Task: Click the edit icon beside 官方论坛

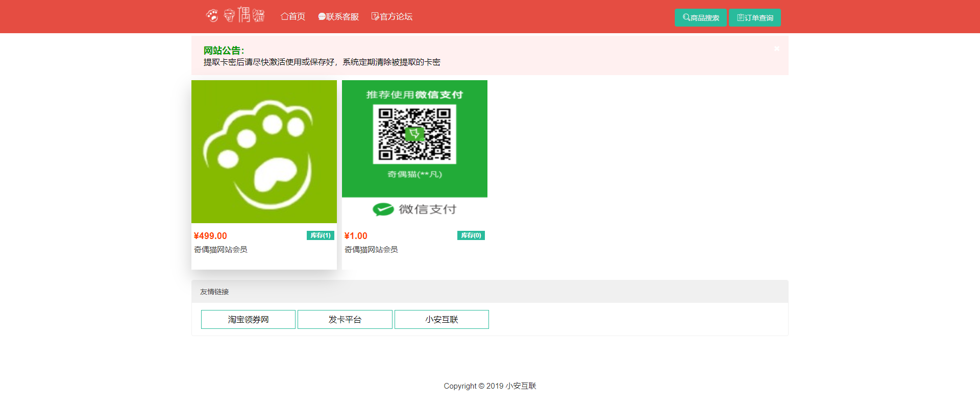Action: click(x=375, y=16)
